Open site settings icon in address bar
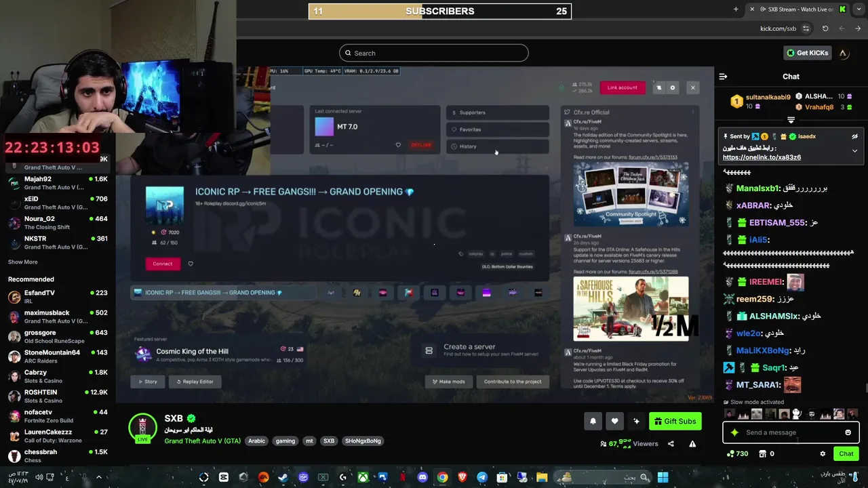This screenshot has height=488, width=868. 806,28
